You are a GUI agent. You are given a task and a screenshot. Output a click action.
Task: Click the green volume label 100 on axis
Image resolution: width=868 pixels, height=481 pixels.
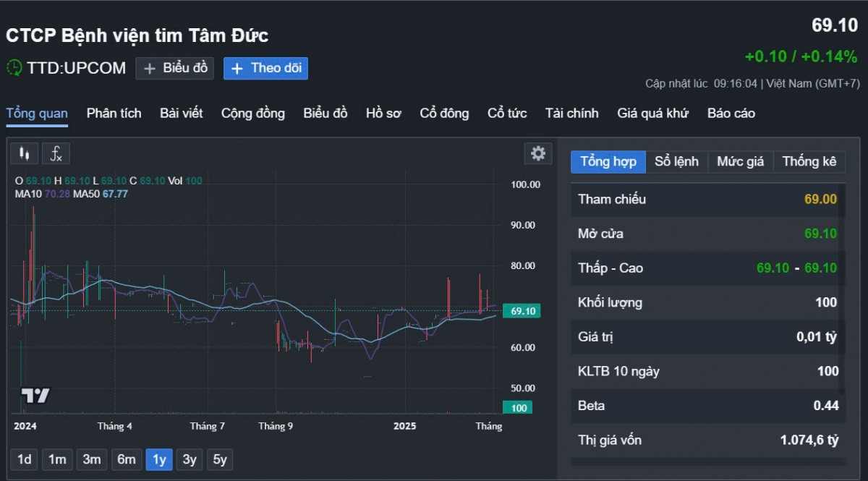518,408
